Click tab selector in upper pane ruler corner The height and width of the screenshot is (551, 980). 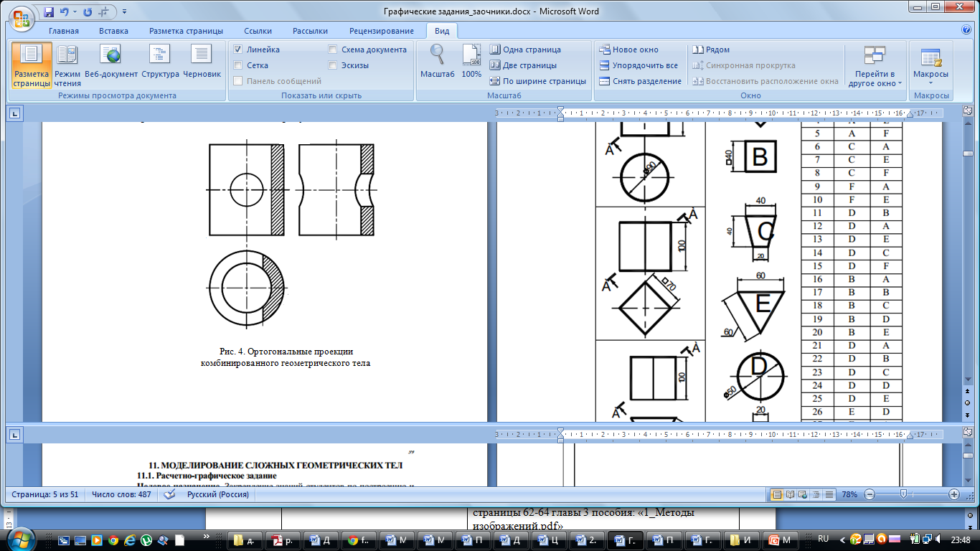coord(15,113)
